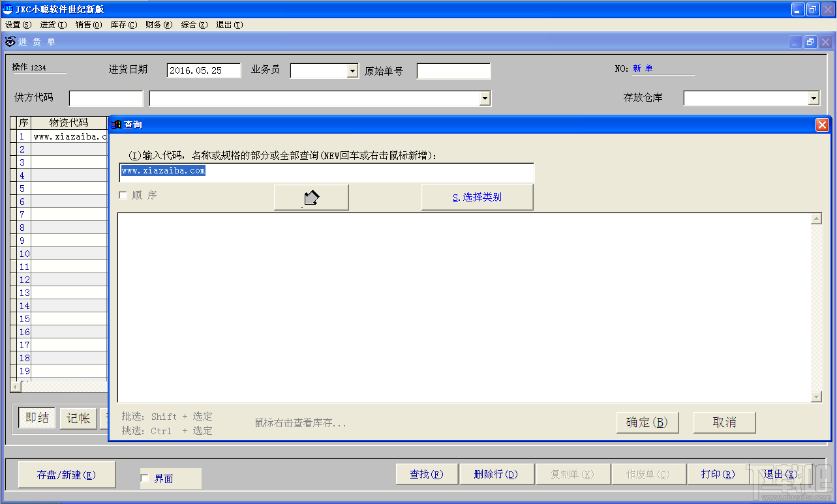The height and width of the screenshot is (504, 837).
Task: Click the S.选择类别 button
Action: (x=478, y=197)
